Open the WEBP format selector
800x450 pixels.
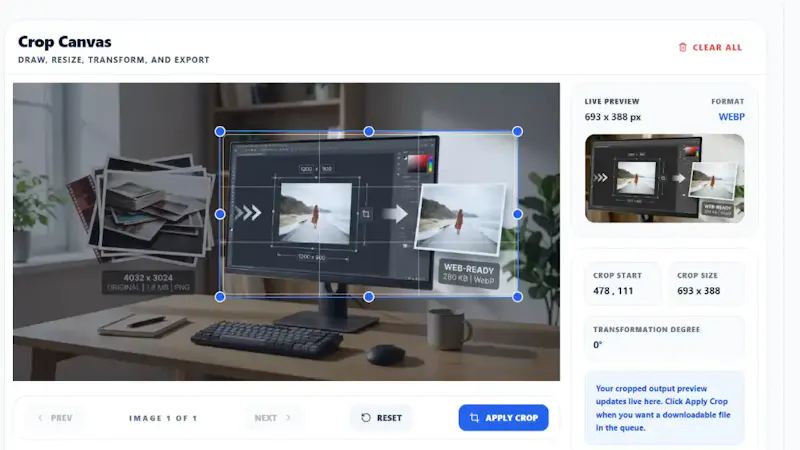(x=731, y=117)
